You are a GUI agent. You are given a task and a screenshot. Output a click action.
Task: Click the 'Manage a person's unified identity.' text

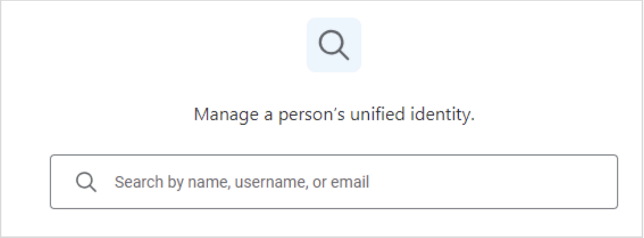coord(334,114)
